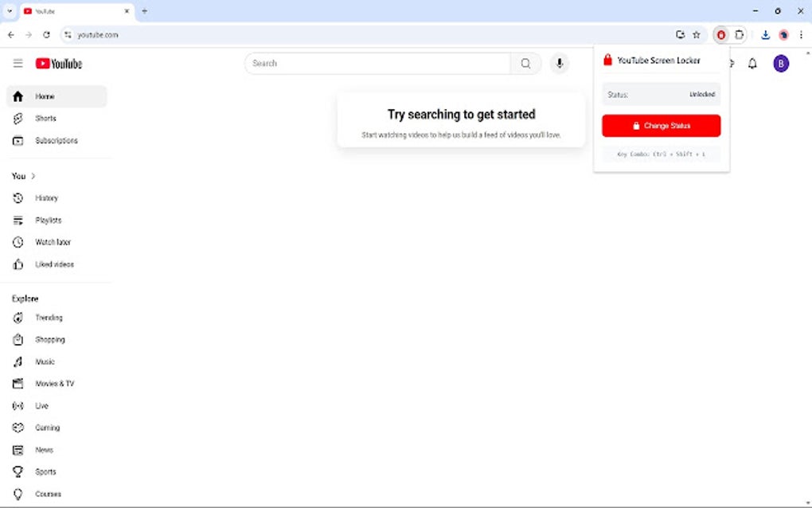Click the YouTube logo
The image size is (812, 508).
(x=58, y=63)
